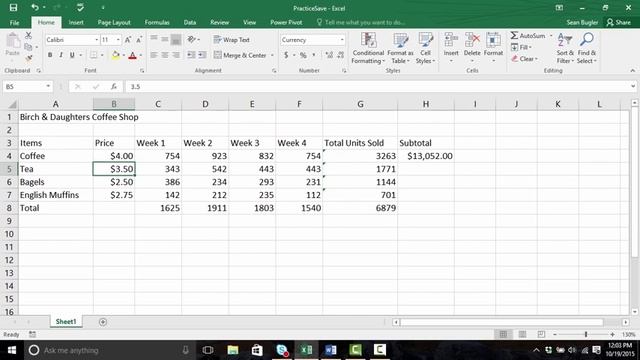Open the Currency number format dropdown
640x360 pixels.
pyautogui.click(x=342, y=40)
